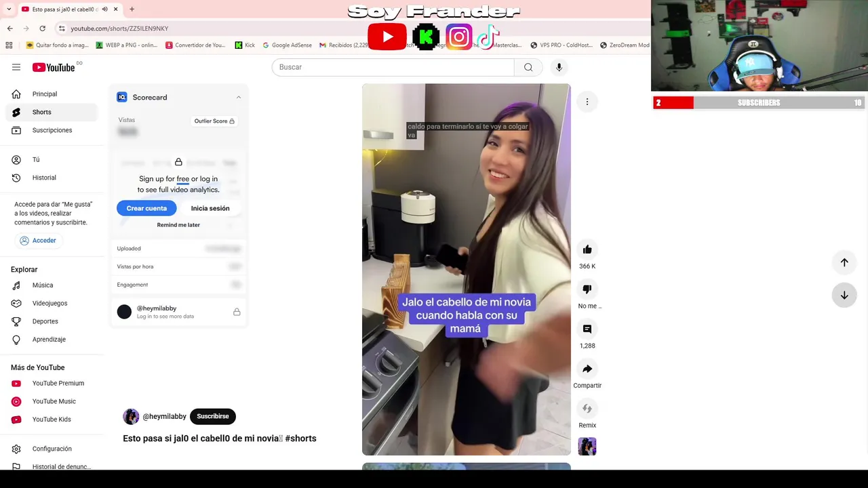The height and width of the screenshot is (488, 868).
Task: Close the YouTube shorts tab
Action: [116, 9]
